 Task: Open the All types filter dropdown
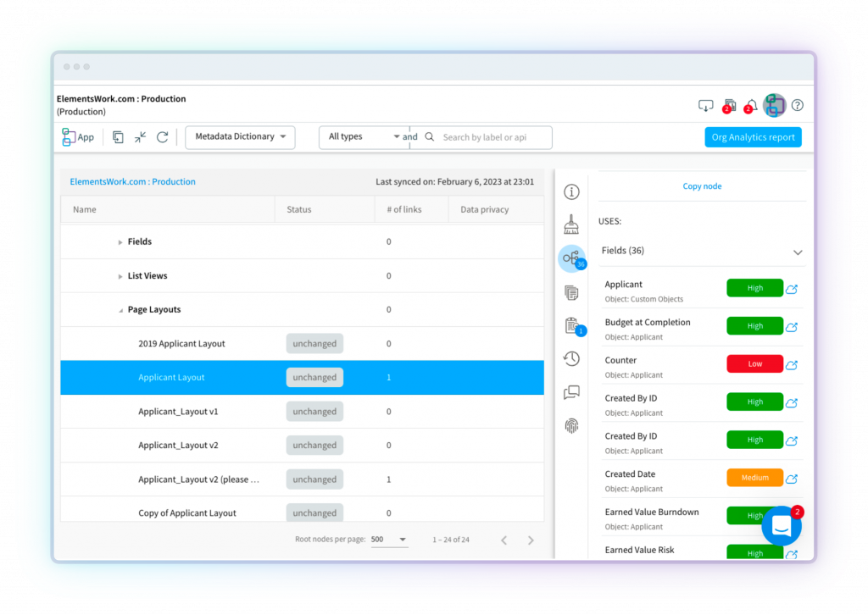(x=364, y=137)
